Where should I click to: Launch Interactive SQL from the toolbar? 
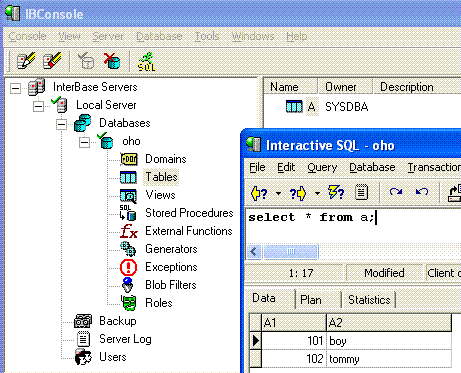(147, 62)
